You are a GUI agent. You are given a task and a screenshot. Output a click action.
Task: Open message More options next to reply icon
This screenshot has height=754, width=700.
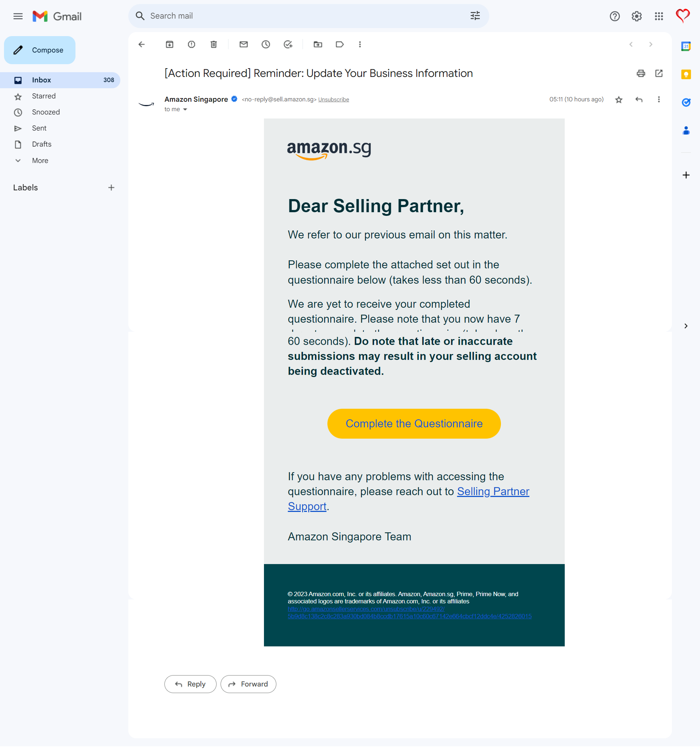pos(659,99)
